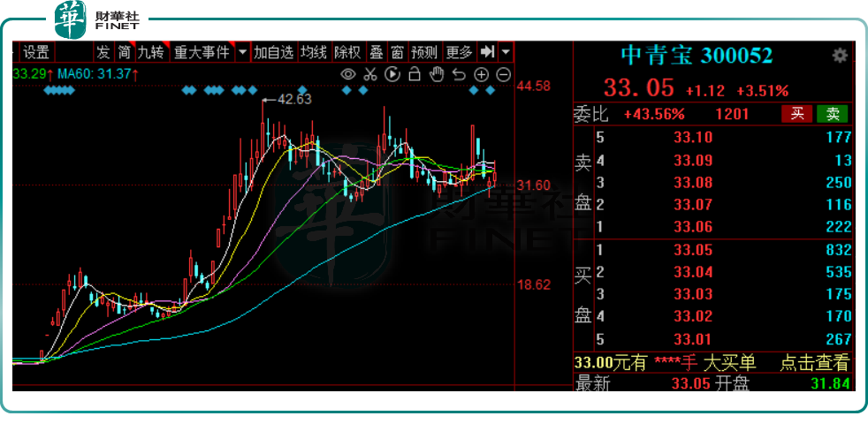Select the 九转 toolbar item
The image size is (868, 431).
coord(151,52)
